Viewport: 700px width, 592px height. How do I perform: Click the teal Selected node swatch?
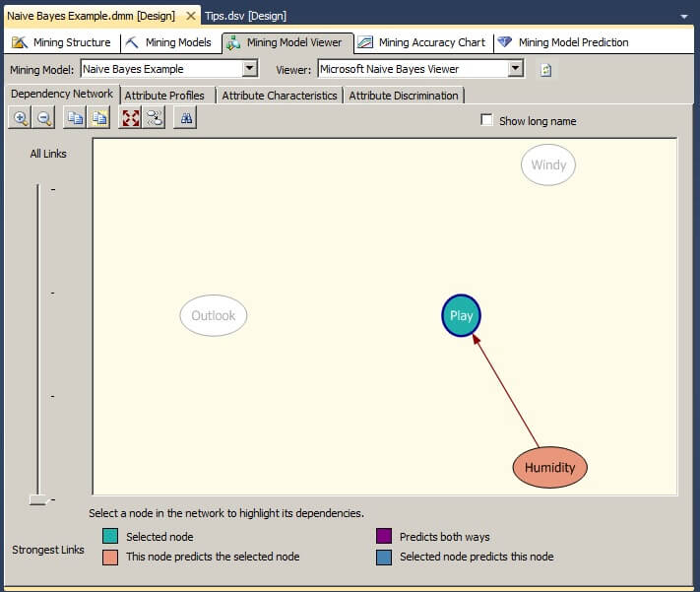[x=110, y=536]
